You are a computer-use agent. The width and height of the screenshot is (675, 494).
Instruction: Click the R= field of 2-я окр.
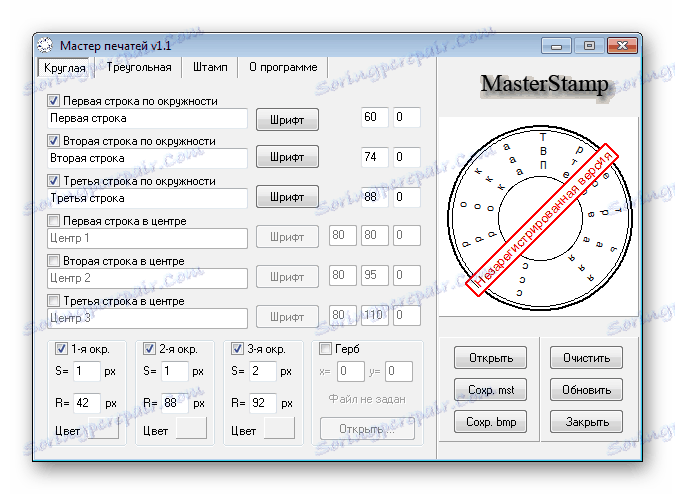(x=175, y=403)
